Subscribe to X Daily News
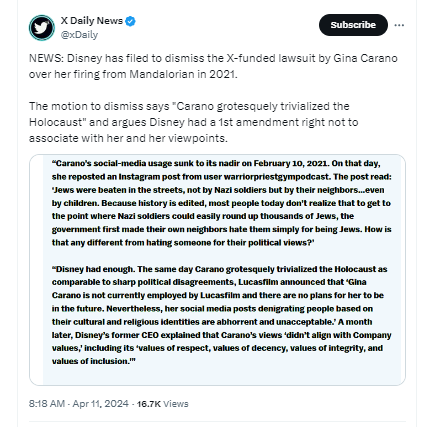This screenshot has height=427, width=425. click(x=353, y=25)
